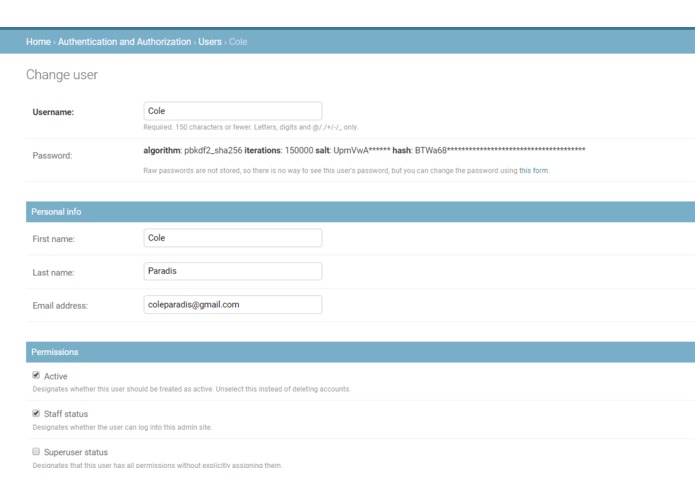Open Authentication and Authorization breadcrumb

pos(124,42)
